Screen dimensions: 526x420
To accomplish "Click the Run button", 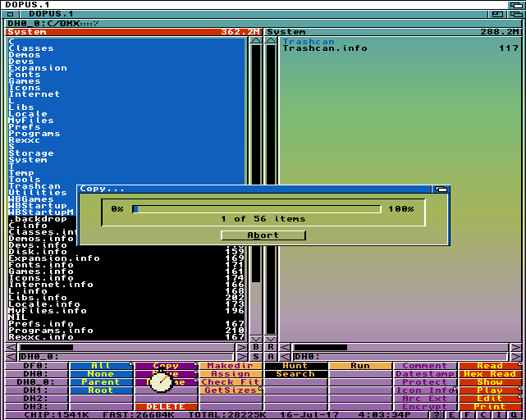I will tap(360, 366).
